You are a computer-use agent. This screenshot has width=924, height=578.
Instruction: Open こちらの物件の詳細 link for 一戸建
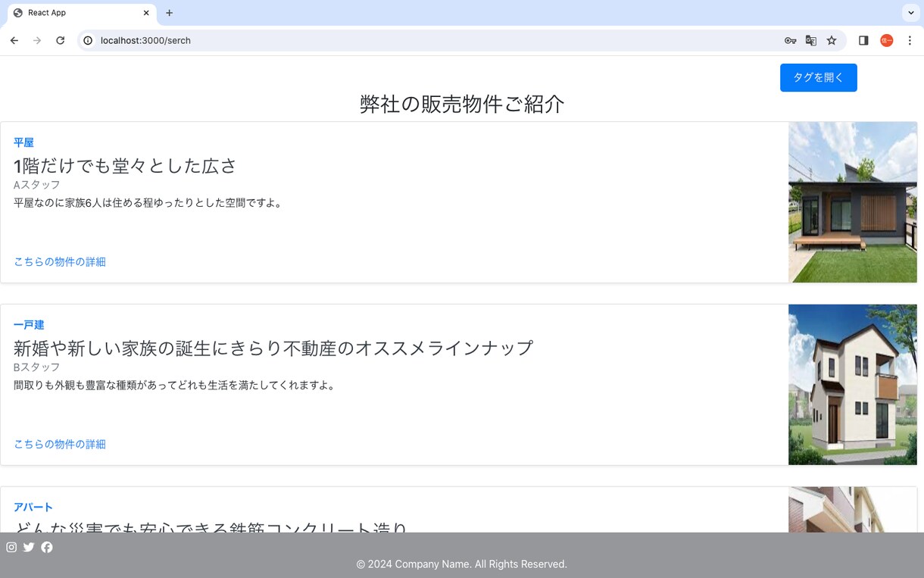[60, 444]
